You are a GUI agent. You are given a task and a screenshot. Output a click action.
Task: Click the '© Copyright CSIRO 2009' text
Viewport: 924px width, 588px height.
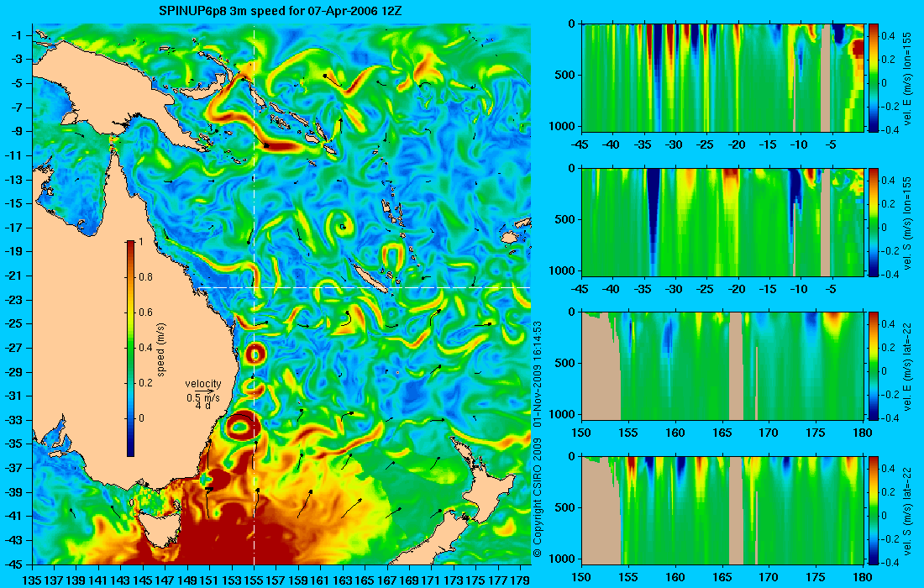click(537, 497)
